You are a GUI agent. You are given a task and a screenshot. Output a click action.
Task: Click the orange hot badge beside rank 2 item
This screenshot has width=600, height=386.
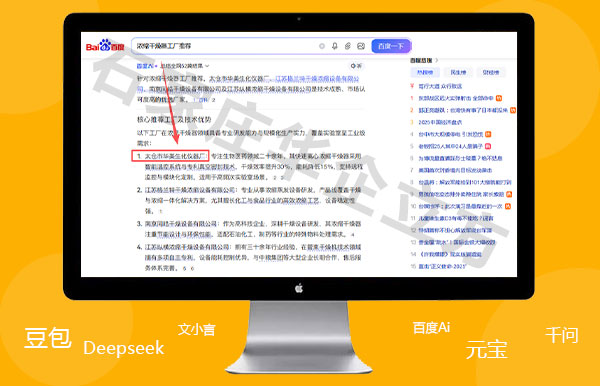pos(513,110)
